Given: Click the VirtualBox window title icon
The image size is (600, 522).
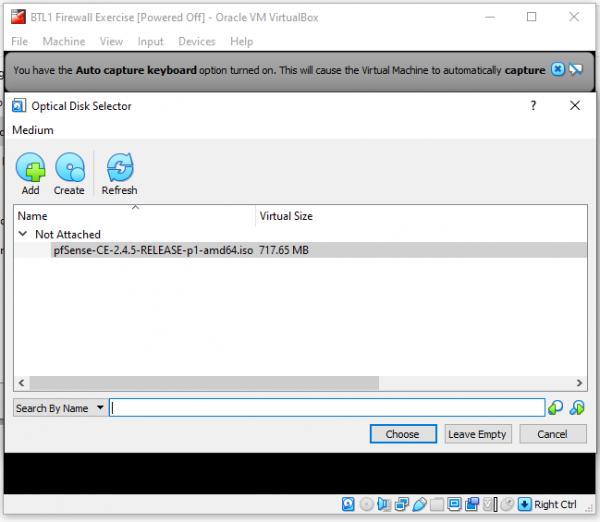Looking at the screenshot, I should 18,17.
